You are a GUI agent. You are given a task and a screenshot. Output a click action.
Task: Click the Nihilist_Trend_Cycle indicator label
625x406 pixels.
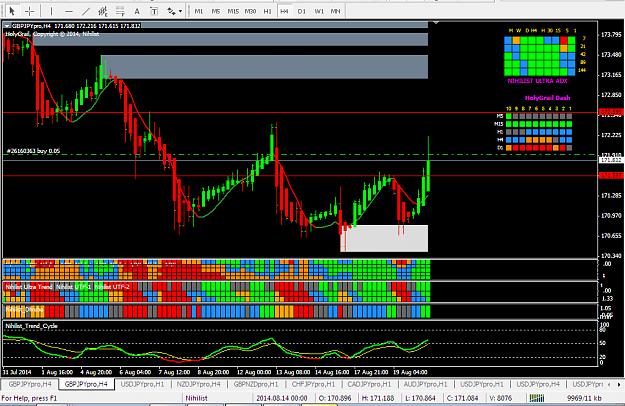(x=31, y=326)
